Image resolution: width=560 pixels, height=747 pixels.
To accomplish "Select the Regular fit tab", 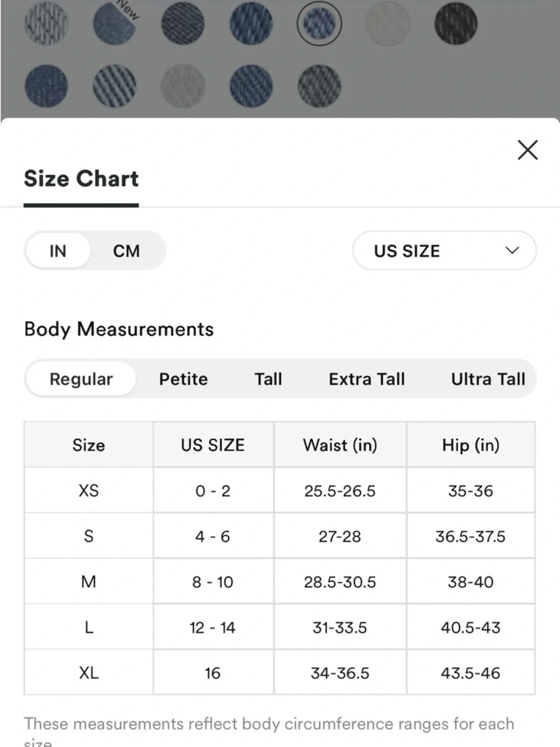I will point(81,379).
